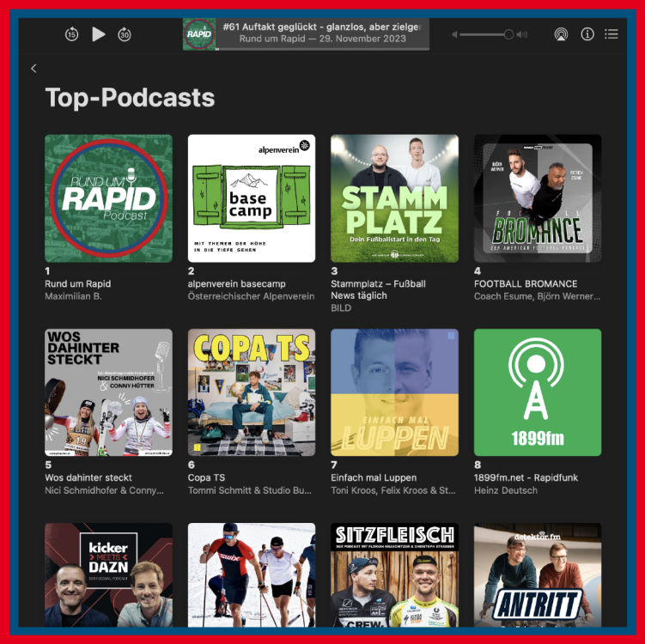
Task: Open the alpenverein basecamp cover
Action: 252,198
